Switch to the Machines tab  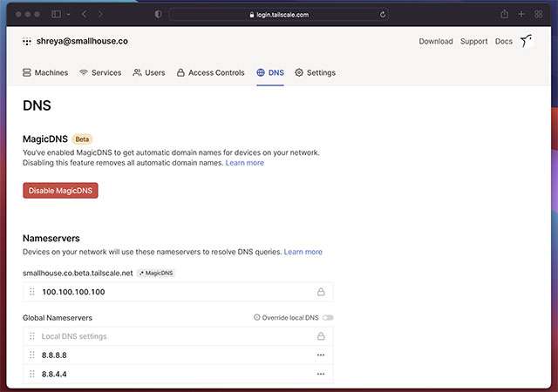coord(45,73)
